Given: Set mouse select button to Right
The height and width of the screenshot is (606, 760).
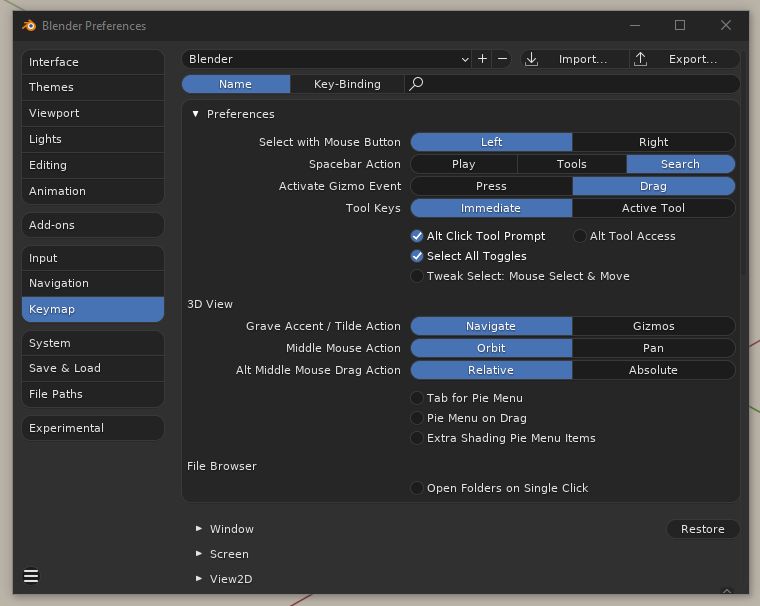Looking at the screenshot, I should [653, 142].
